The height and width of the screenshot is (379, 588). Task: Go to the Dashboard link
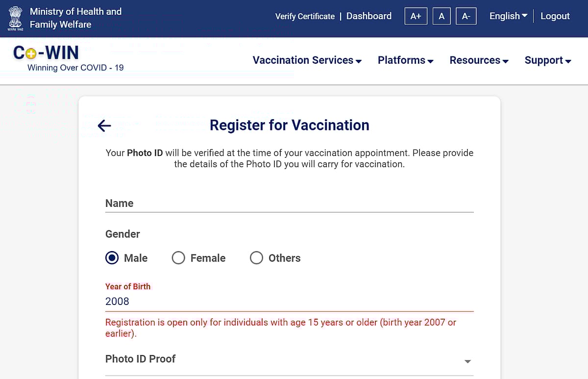[369, 16]
